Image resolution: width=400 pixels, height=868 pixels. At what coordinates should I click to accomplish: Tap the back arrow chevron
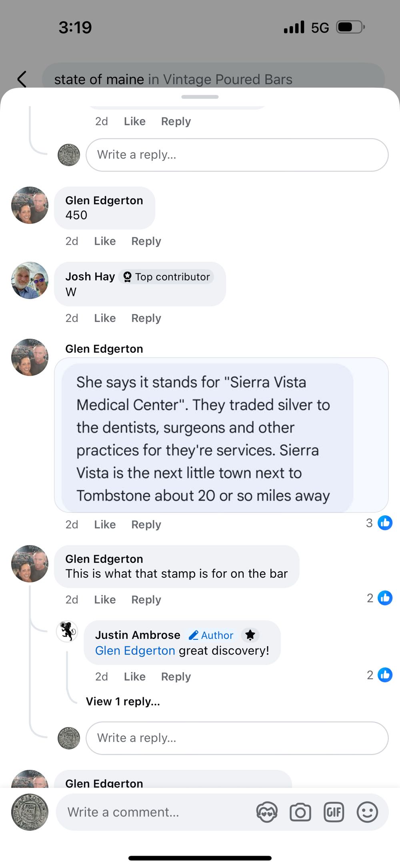[x=22, y=79]
